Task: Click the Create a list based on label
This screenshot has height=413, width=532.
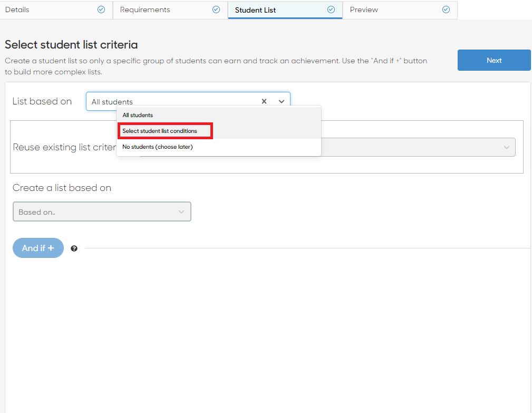Action: coord(62,188)
